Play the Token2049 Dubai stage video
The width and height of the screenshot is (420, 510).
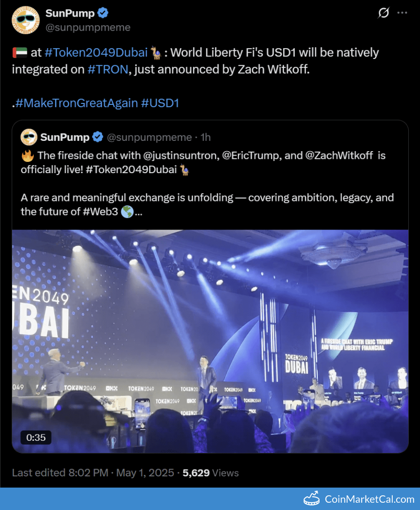click(210, 341)
